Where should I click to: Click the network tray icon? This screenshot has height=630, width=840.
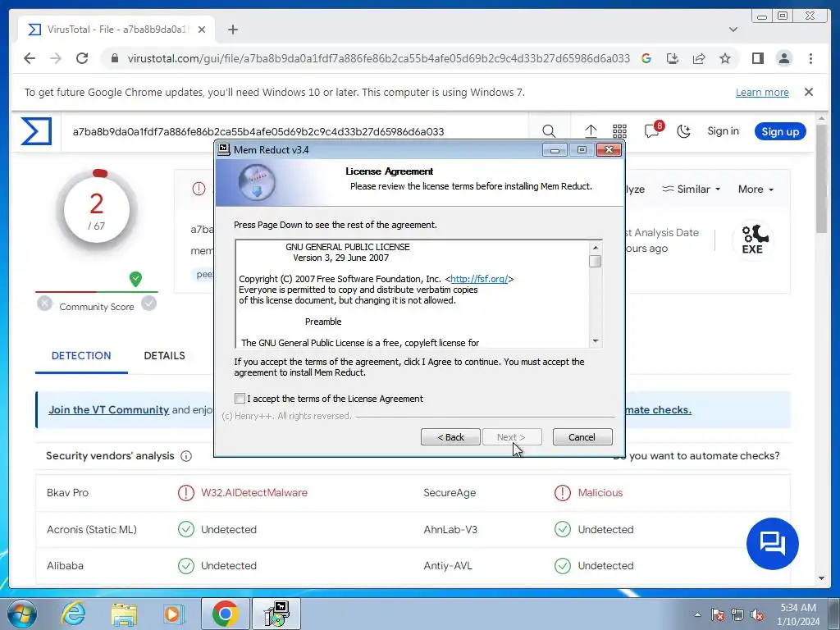[737, 614]
